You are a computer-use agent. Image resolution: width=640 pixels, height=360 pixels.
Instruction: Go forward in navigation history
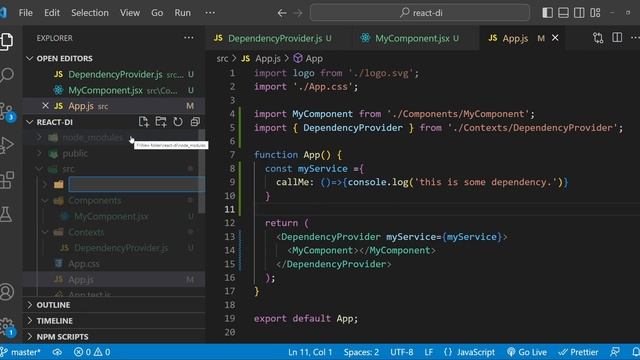[298, 13]
